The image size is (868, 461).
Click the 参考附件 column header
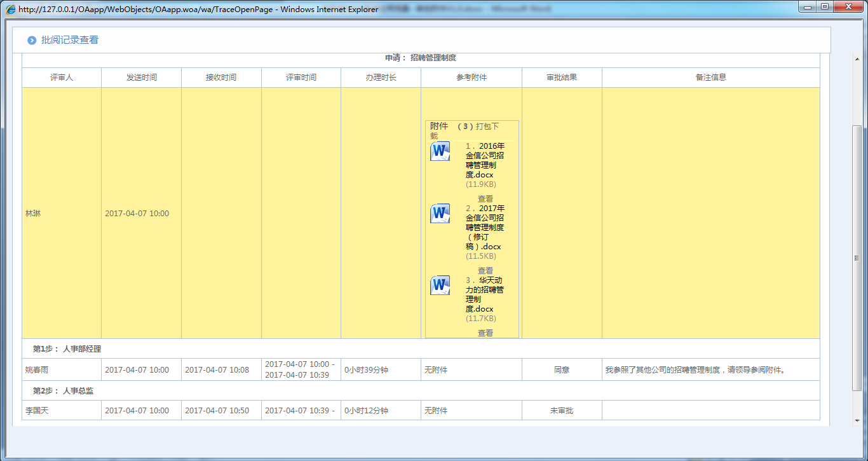(x=471, y=78)
